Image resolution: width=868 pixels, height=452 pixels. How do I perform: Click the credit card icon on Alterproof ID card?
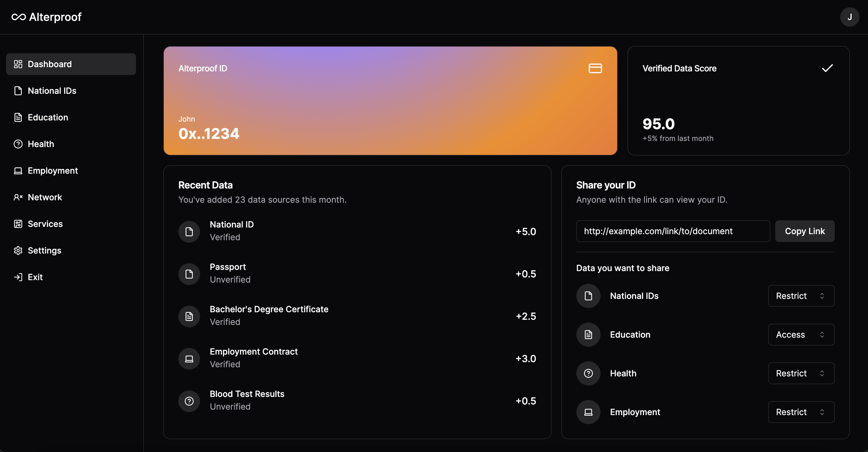tap(595, 68)
